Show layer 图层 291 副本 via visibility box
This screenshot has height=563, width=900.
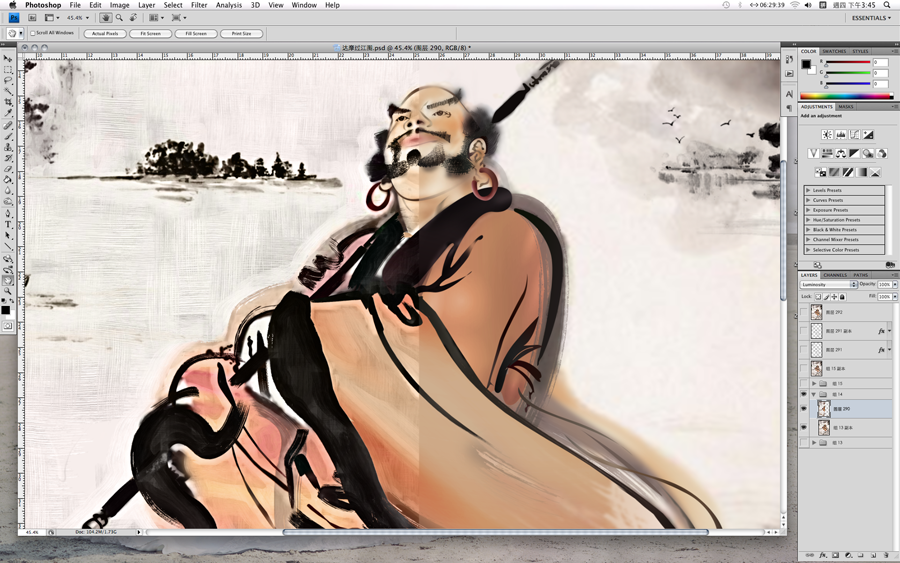[804, 331]
